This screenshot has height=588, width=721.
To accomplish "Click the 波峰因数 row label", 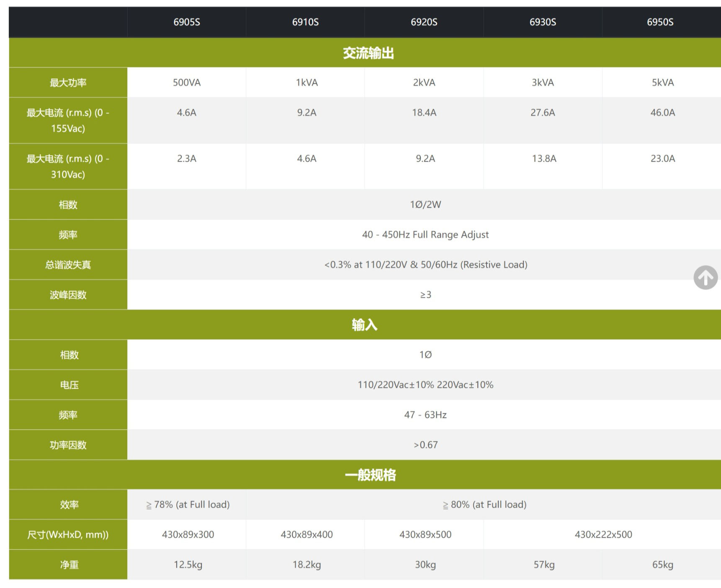I will tap(68, 295).
